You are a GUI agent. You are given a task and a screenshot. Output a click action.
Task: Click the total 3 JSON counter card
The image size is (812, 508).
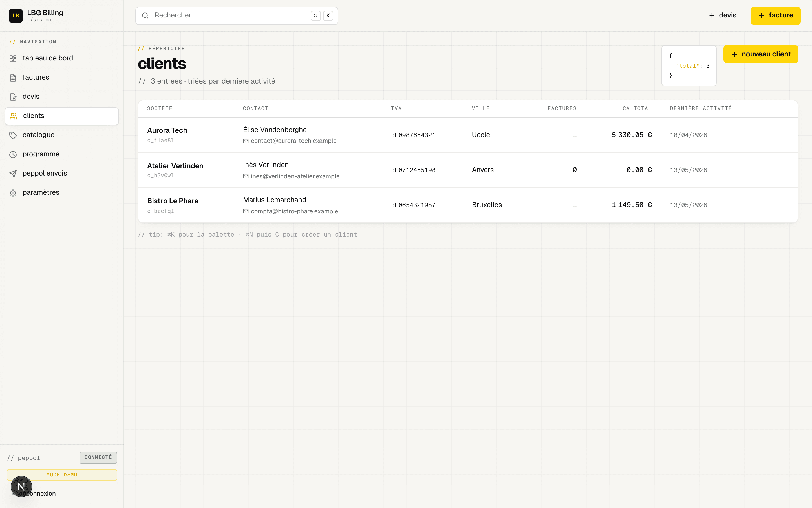pos(689,65)
